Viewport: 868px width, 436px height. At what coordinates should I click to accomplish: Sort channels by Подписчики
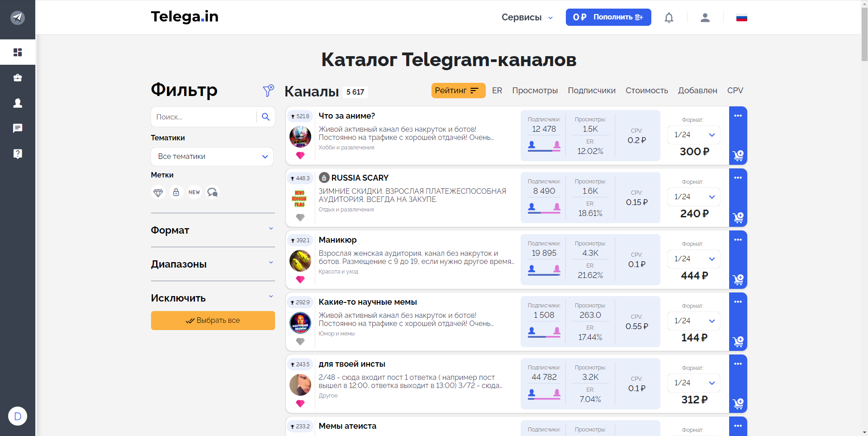pos(592,91)
